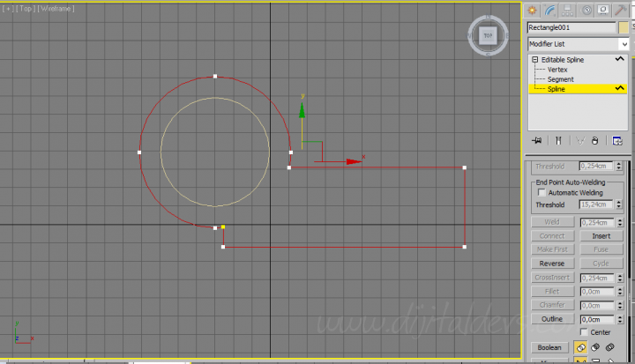Screen dimensions: 635x364
Task: Click the Make First button
Action: (552, 249)
